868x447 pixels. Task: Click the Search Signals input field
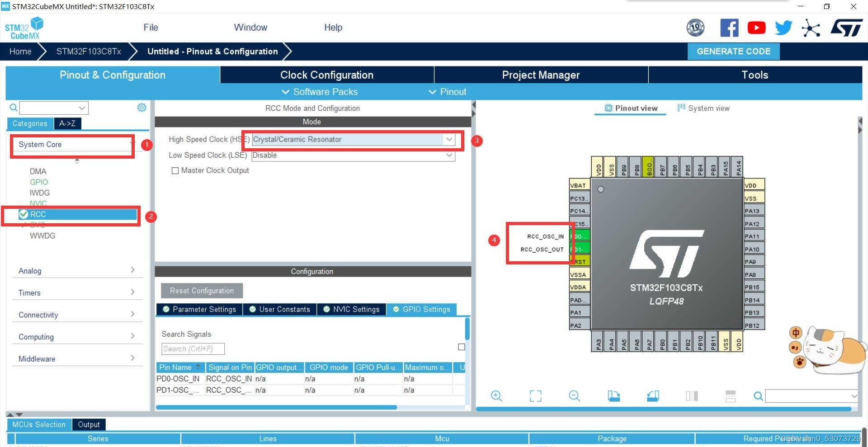(193, 349)
